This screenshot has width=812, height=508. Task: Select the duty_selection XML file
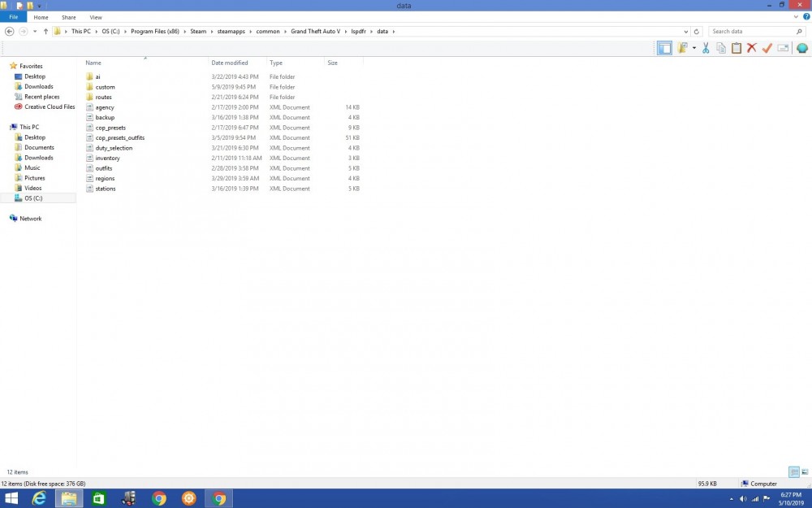pos(114,148)
